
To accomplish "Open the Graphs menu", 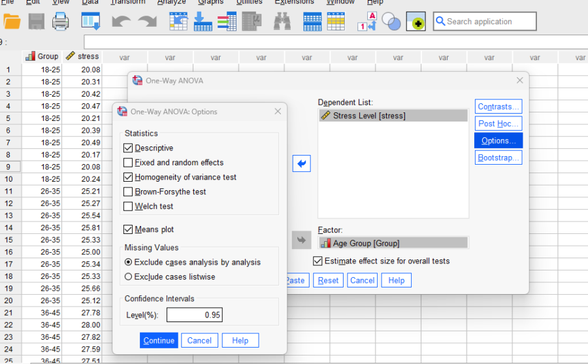I will click(210, 2).
